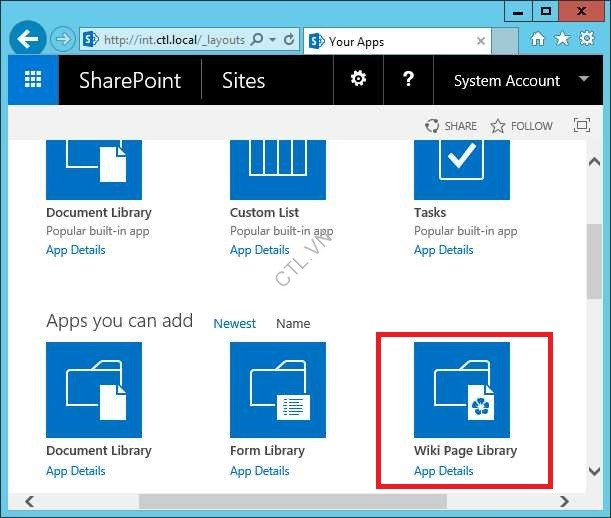Click the Tasks app tile icon

462,163
